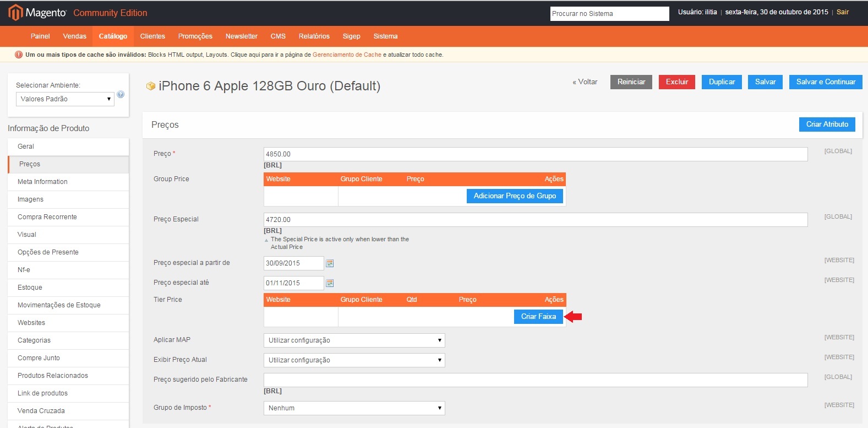Open the Sistema menu
868x428 pixels.
385,36
